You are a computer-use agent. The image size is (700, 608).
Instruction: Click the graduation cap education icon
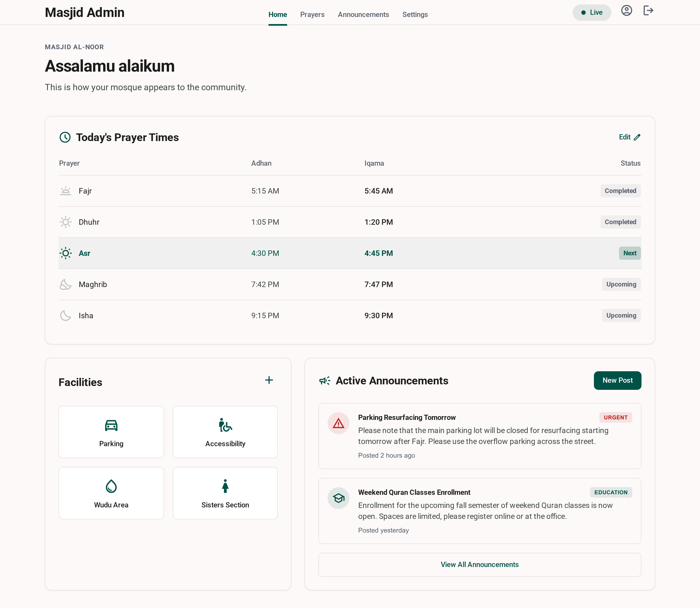(x=338, y=498)
